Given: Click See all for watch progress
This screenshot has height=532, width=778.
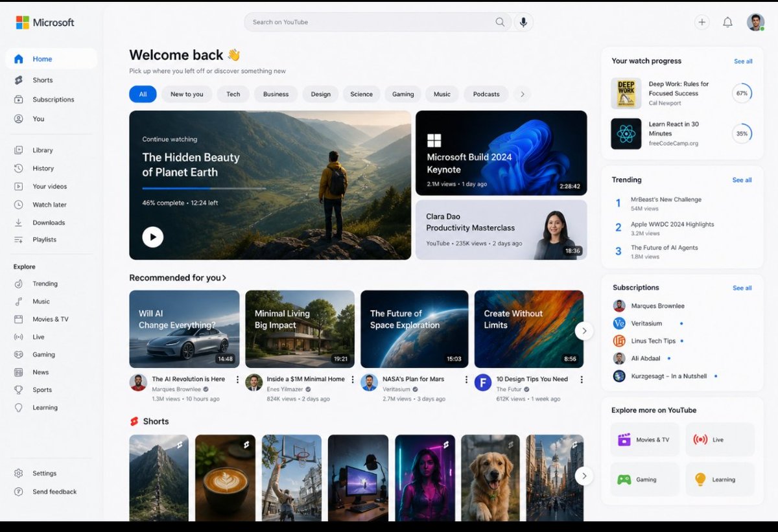Looking at the screenshot, I should 743,62.
